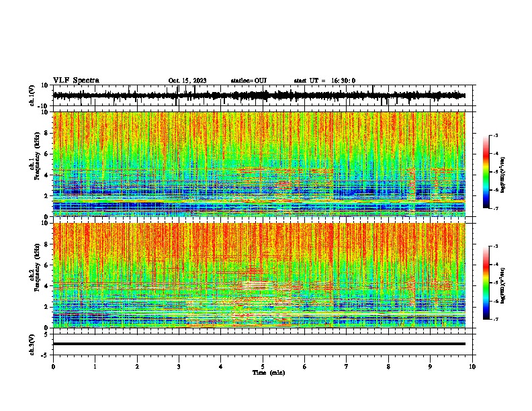Select the 'Time (min)' x-axis label
This screenshot has height=411, width=532.
(x=269, y=373)
